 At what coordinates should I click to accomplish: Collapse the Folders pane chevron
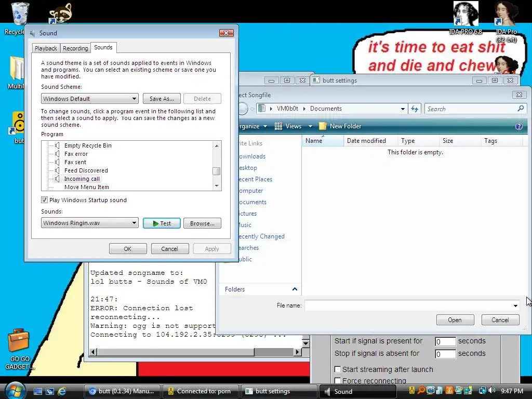[295, 289]
